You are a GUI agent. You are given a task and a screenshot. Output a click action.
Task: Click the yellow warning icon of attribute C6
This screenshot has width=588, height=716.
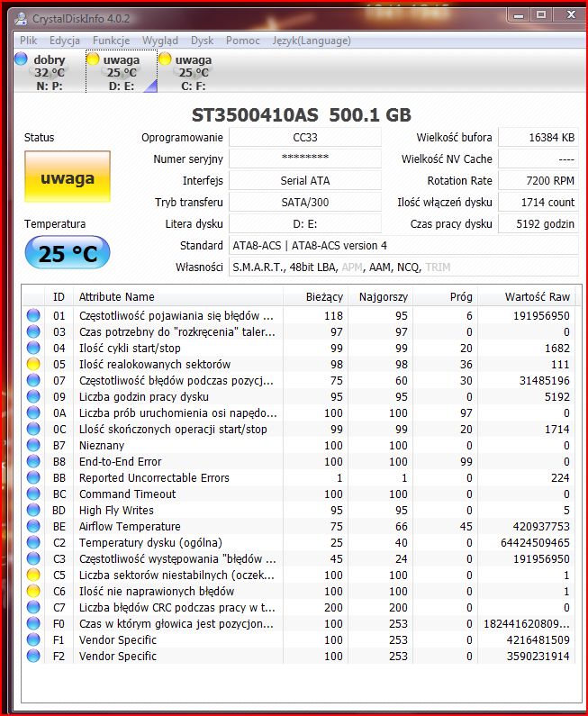(33, 592)
